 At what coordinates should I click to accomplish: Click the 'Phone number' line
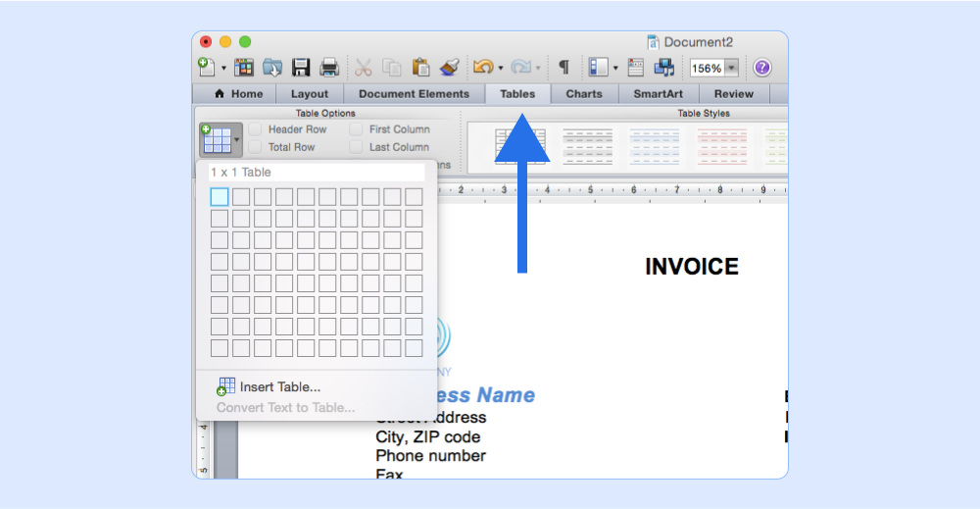click(x=430, y=456)
